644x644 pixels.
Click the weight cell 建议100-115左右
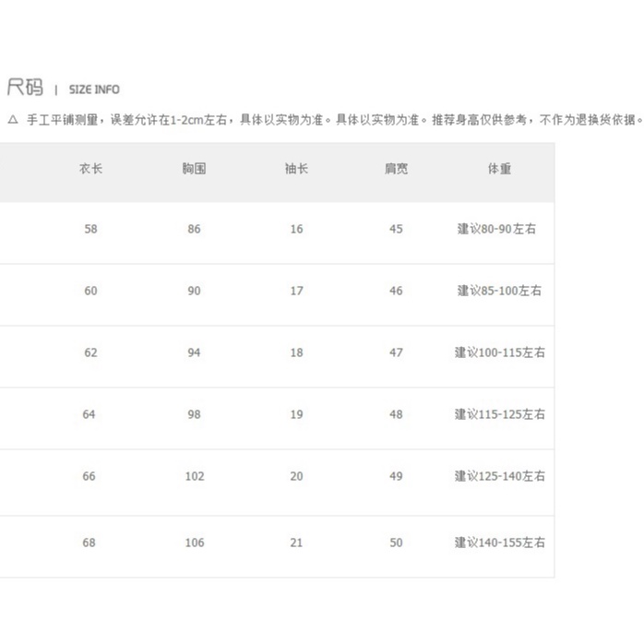click(x=499, y=352)
